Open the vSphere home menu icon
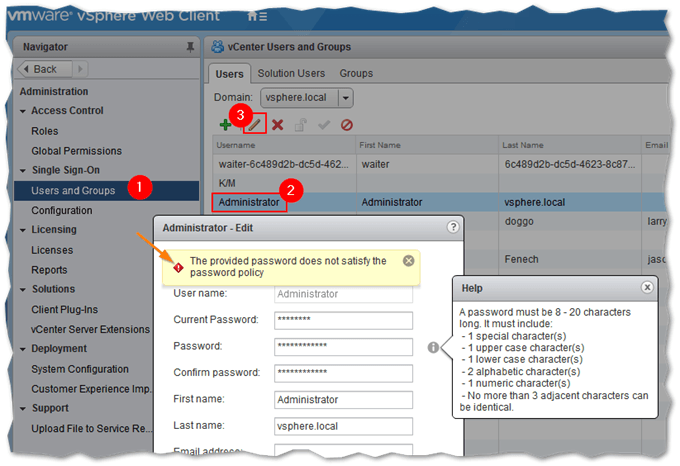The image size is (680, 466). 257,16
